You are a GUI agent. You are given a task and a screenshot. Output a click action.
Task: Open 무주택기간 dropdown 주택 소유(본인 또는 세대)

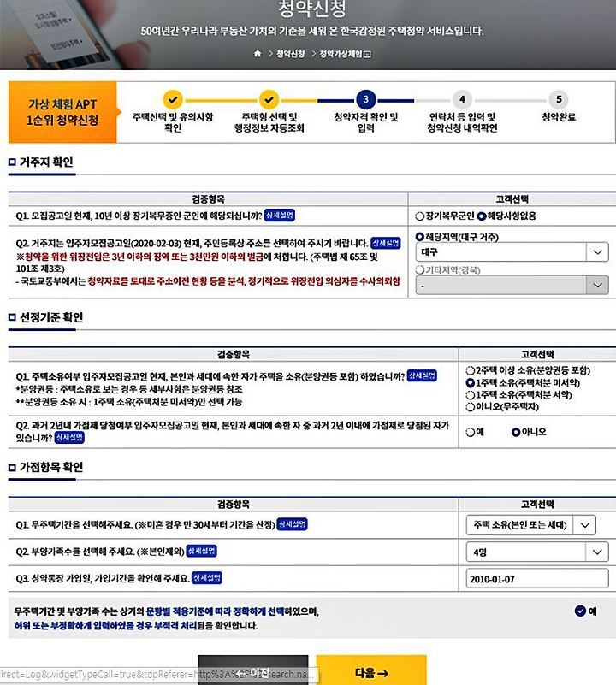click(530, 525)
